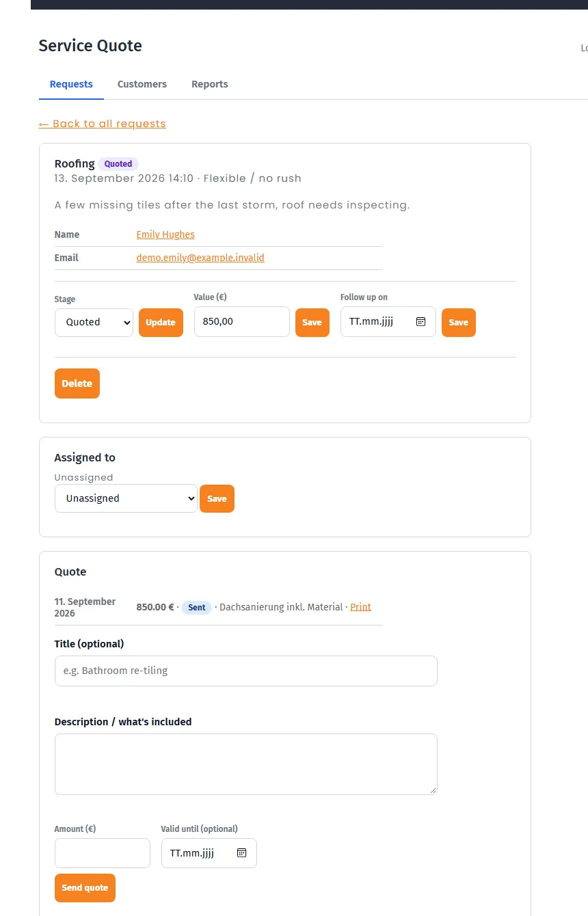Go back to all requests link
Screen dimensions: 588x916
(103, 124)
